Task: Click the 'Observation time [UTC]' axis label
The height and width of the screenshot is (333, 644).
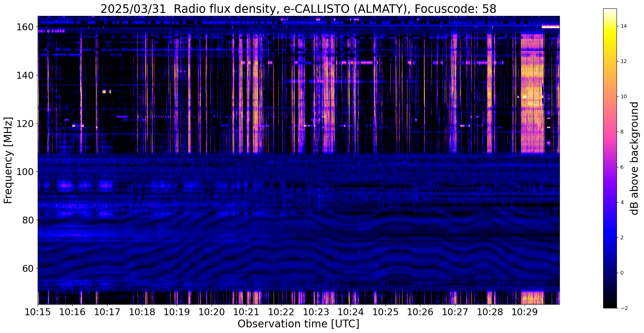Action: pyautogui.click(x=298, y=324)
